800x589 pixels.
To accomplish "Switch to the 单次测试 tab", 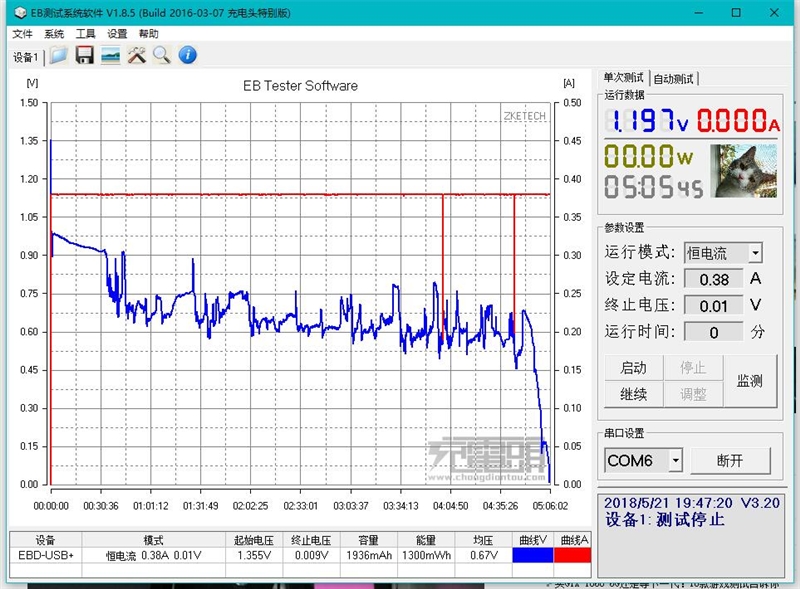I will (x=623, y=78).
